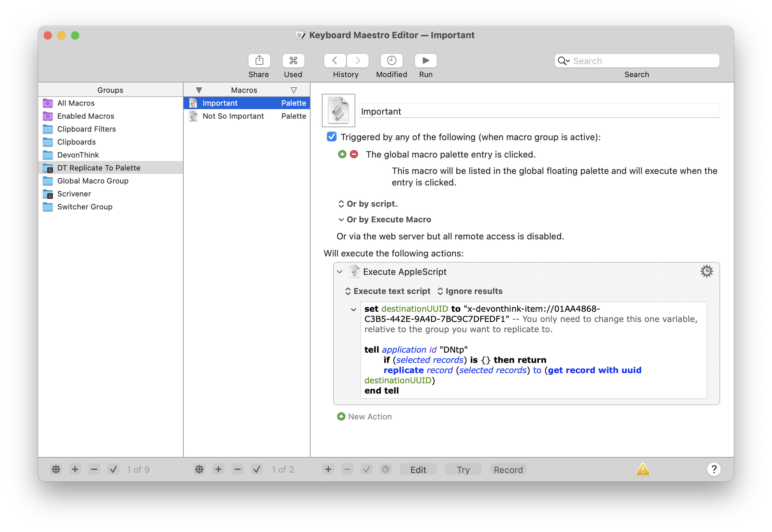Click the Share toolbar icon
The width and height of the screenshot is (772, 532).
click(x=259, y=61)
